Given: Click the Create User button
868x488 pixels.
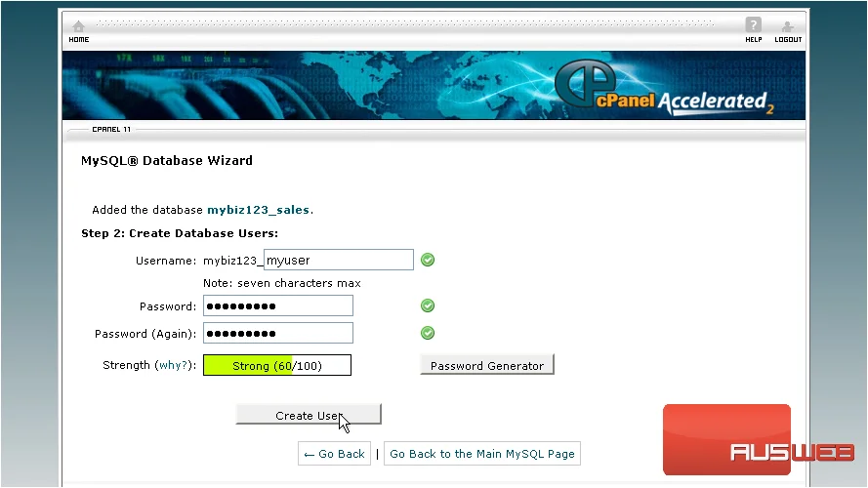Looking at the screenshot, I should coord(309,415).
